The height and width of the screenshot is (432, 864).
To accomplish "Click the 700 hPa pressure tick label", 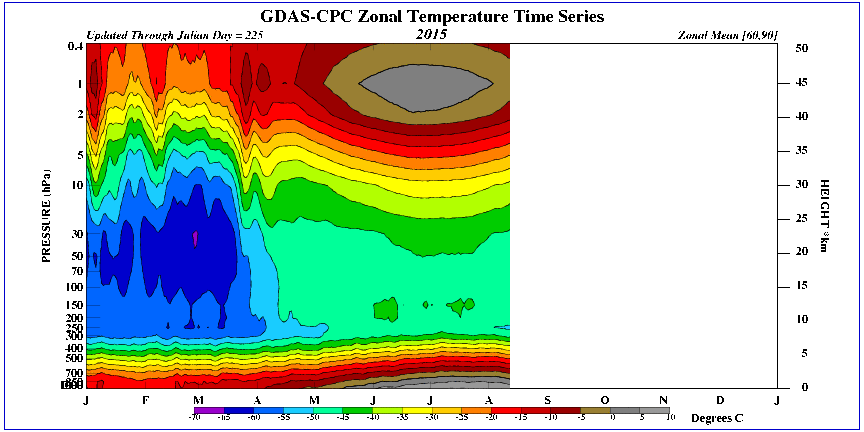I will click(75, 373).
